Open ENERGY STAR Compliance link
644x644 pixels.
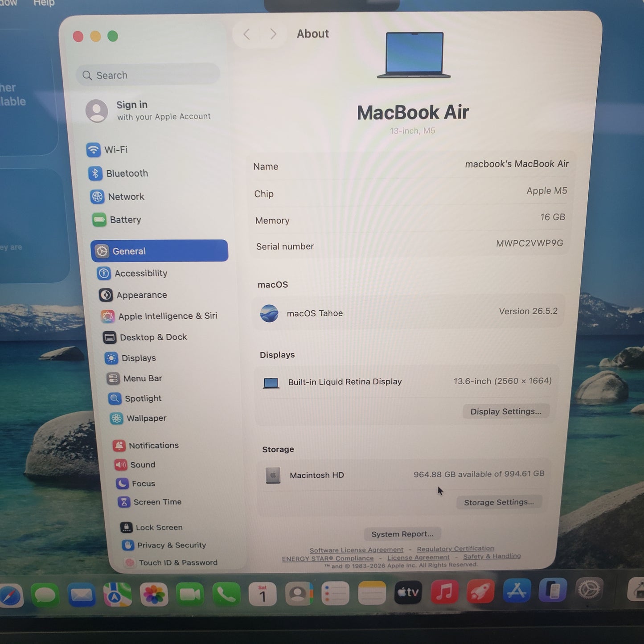tap(328, 558)
